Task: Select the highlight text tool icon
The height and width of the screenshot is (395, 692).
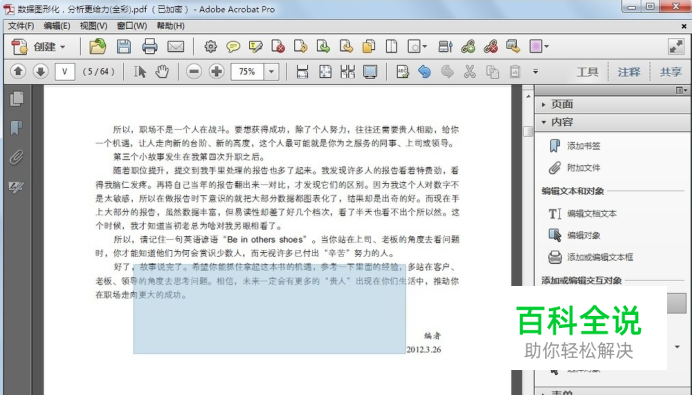Action: click(256, 46)
